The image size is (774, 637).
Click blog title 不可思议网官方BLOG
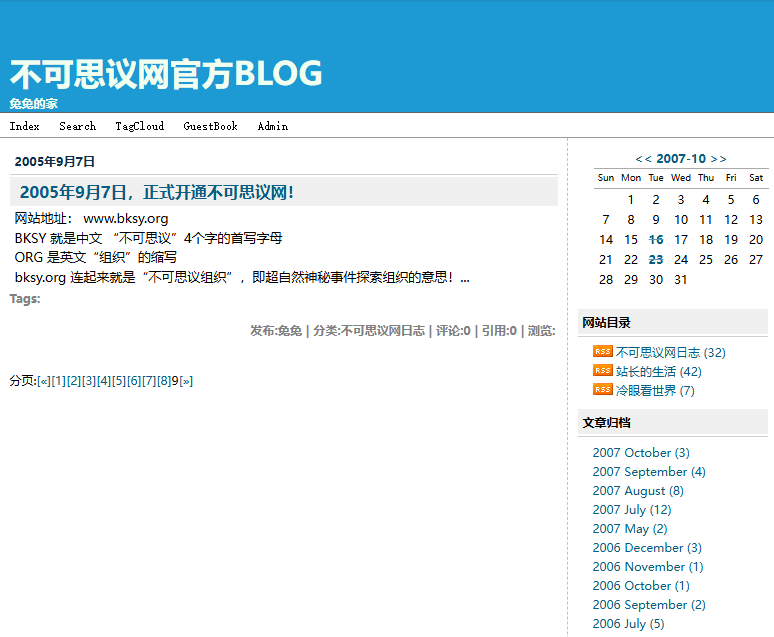pos(166,74)
